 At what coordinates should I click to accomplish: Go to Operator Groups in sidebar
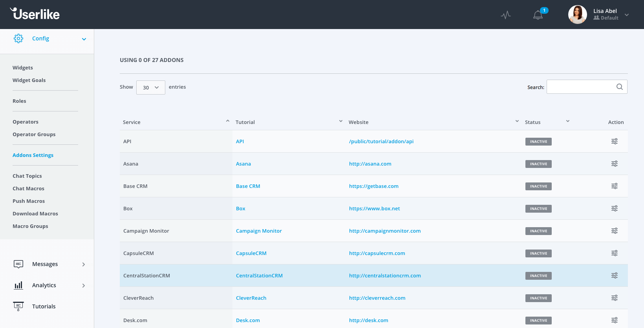pos(34,135)
